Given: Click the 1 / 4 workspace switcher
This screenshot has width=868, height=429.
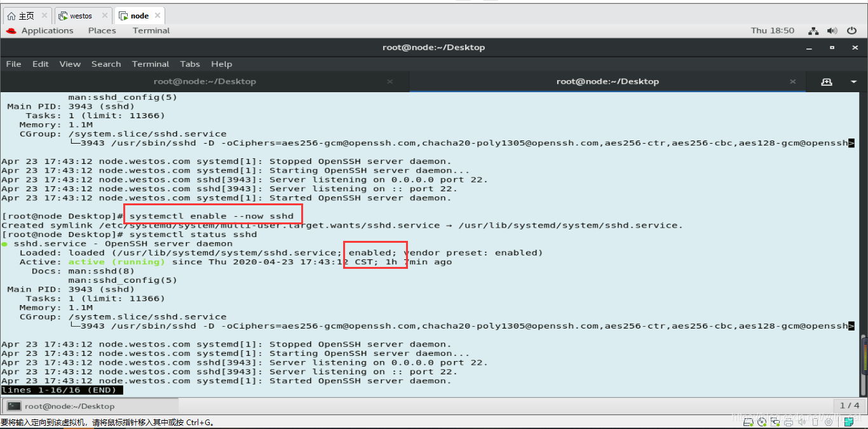Looking at the screenshot, I should (x=850, y=405).
